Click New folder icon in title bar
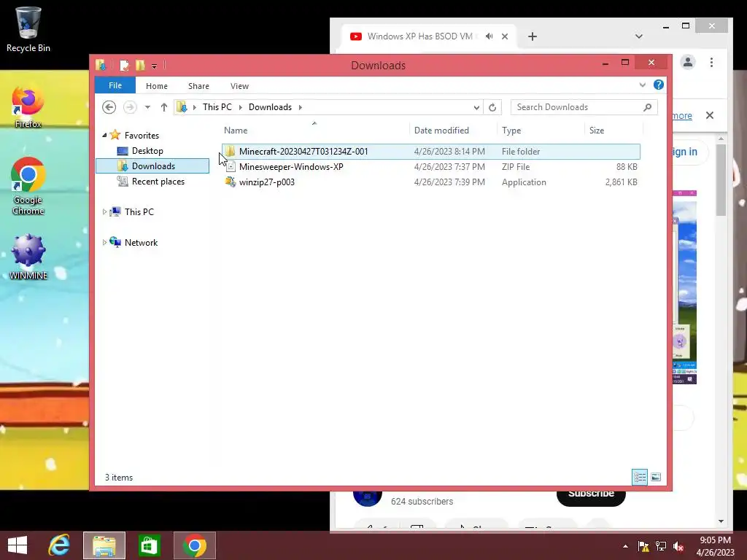Screen dimensions: 747x560 pos(140,65)
